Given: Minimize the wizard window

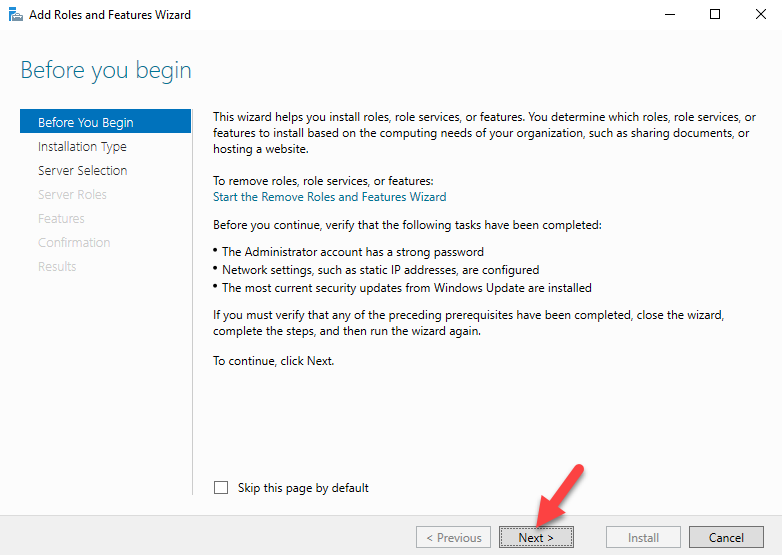Looking at the screenshot, I should [670, 14].
